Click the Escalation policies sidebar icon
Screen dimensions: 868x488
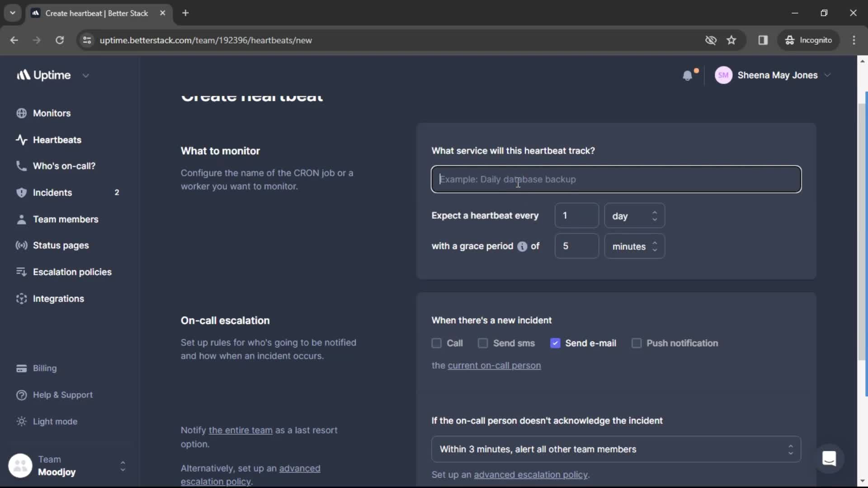click(20, 272)
